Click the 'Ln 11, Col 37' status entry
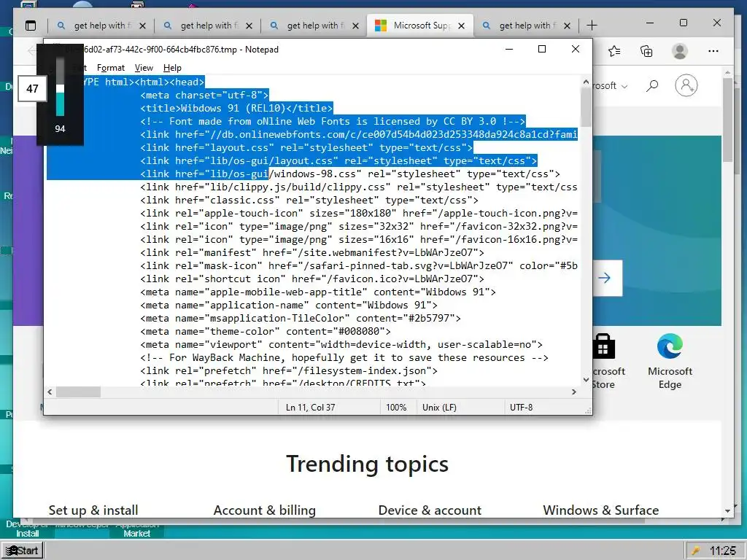Image resolution: width=747 pixels, height=560 pixels. 311,408
